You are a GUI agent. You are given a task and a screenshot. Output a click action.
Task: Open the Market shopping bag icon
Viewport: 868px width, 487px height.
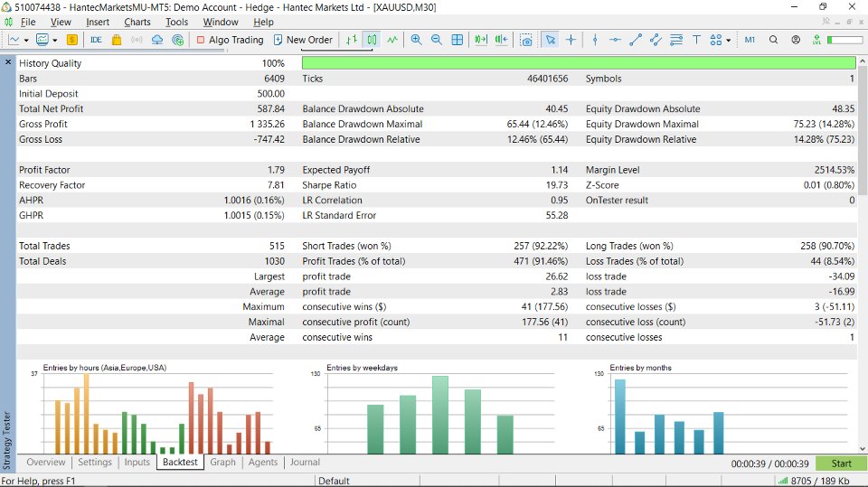click(x=117, y=40)
